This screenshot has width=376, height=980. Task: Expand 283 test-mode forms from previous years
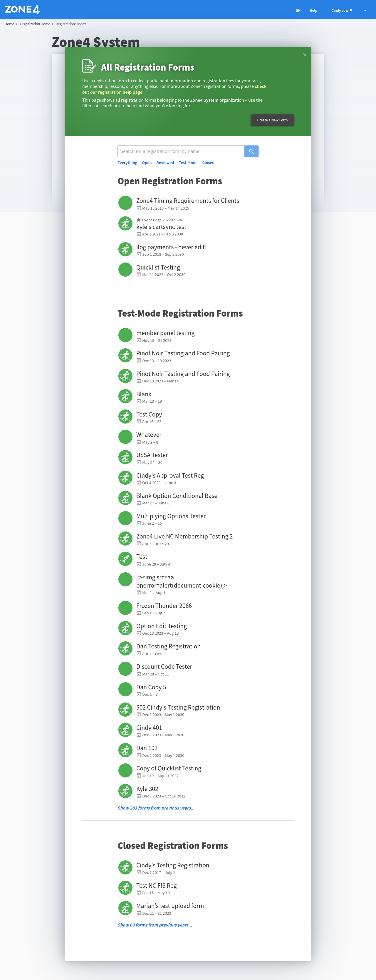tap(156, 808)
